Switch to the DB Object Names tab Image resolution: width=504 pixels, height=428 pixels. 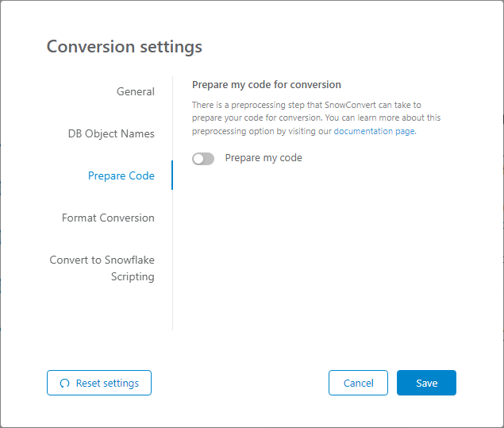coord(111,133)
